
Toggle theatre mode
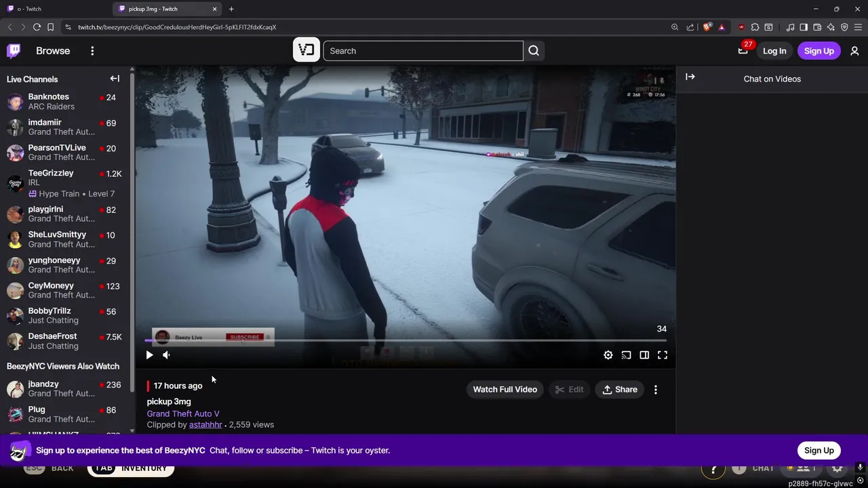click(x=644, y=355)
